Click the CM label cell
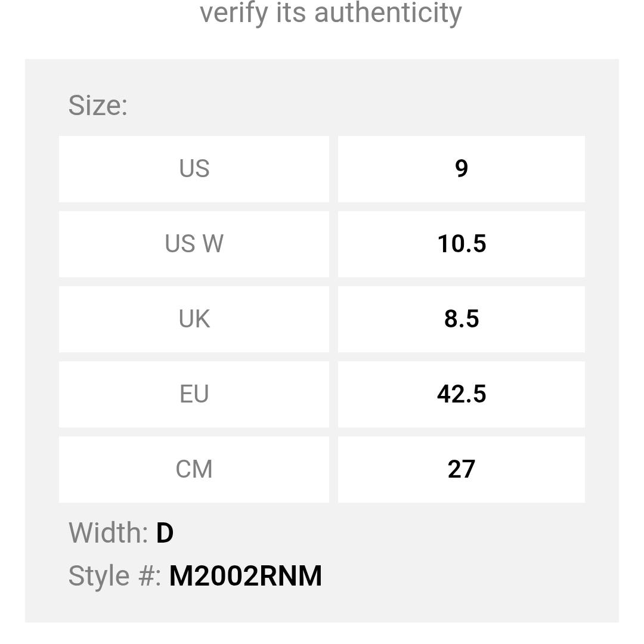The image size is (644, 644). pos(194,469)
